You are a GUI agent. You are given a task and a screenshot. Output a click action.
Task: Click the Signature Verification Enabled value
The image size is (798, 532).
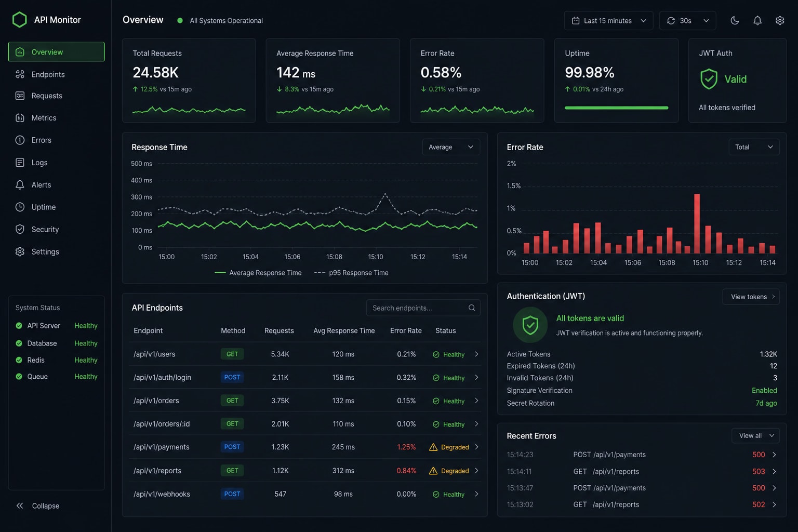pos(764,390)
